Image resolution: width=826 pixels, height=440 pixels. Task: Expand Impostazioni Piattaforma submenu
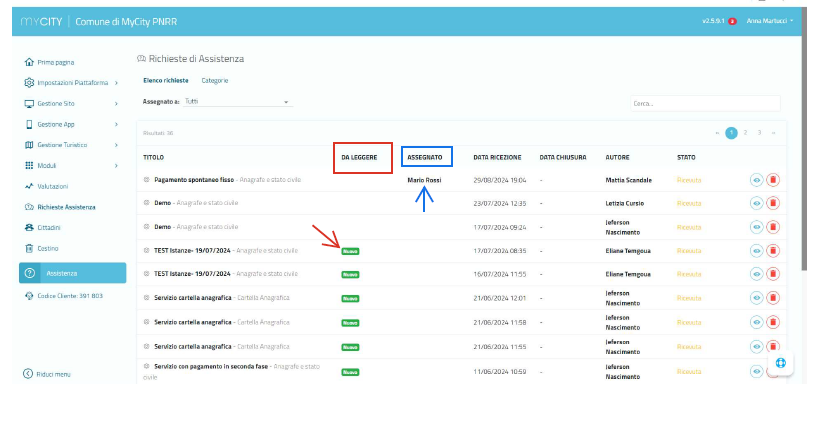(70, 83)
